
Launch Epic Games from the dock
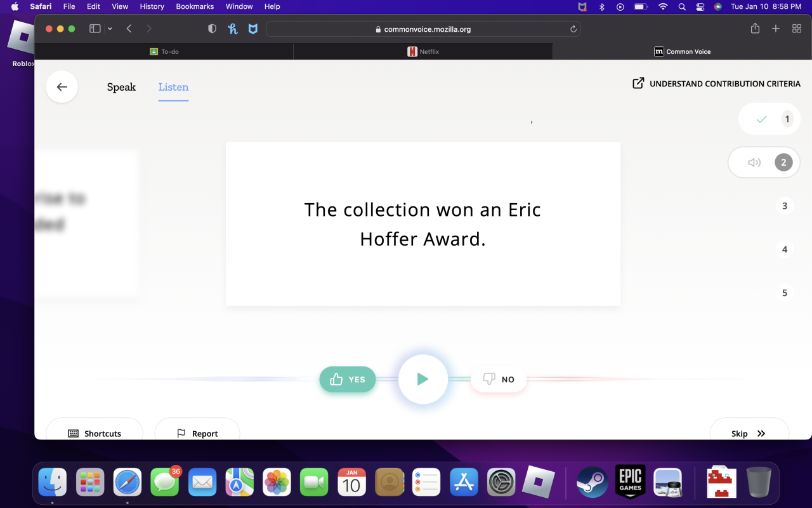tap(631, 482)
